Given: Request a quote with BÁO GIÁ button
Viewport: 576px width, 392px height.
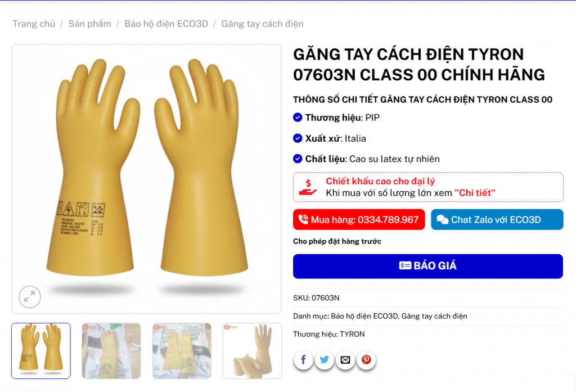Looking at the screenshot, I should [427, 266].
